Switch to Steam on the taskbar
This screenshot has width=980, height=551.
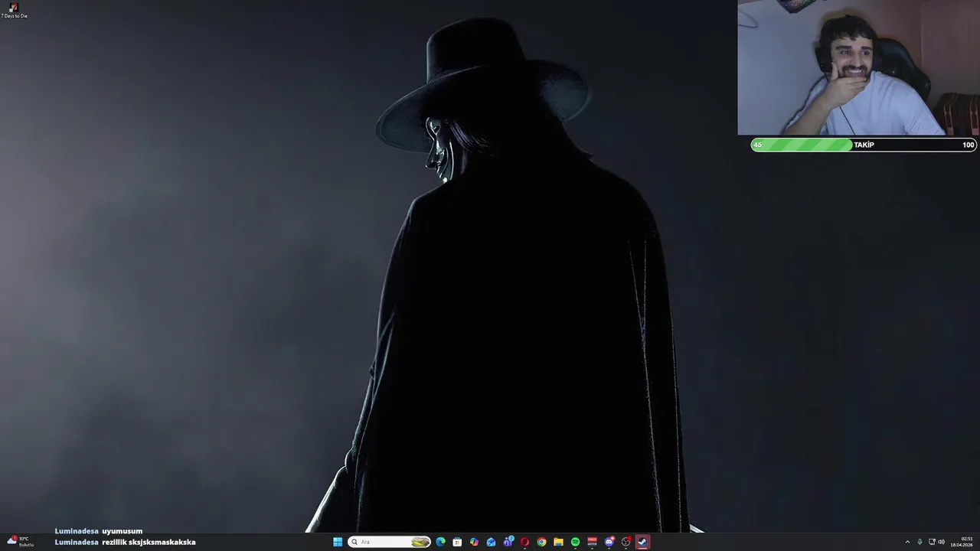click(642, 542)
